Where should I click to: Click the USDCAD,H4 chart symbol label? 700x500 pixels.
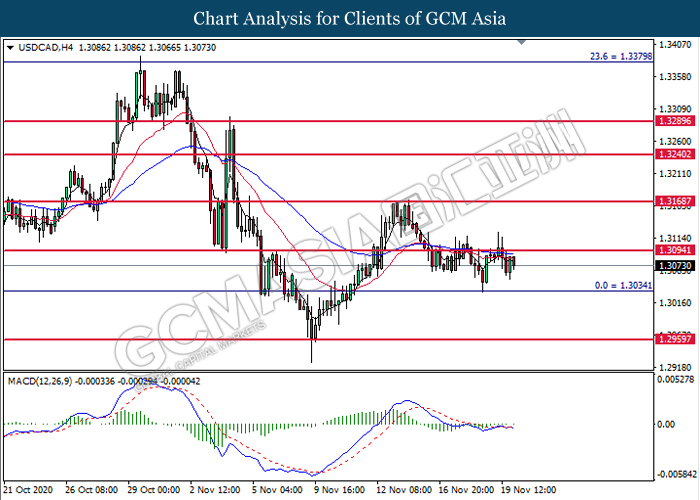pos(46,47)
